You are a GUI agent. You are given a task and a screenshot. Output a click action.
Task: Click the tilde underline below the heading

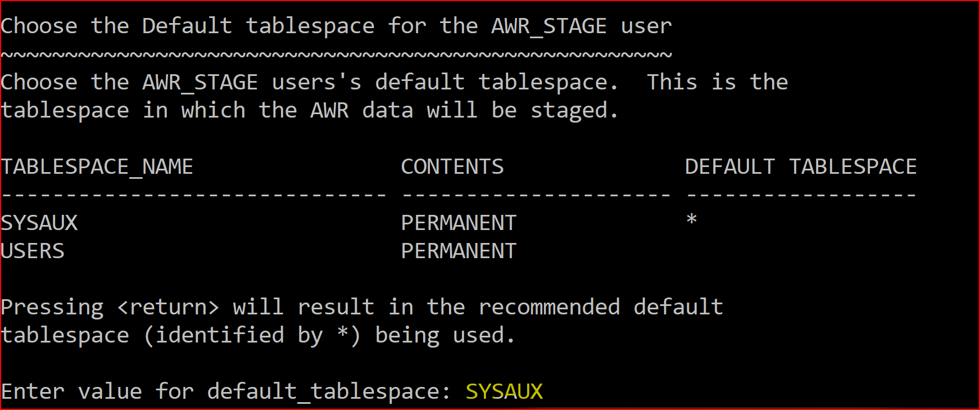click(x=336, y=55)
